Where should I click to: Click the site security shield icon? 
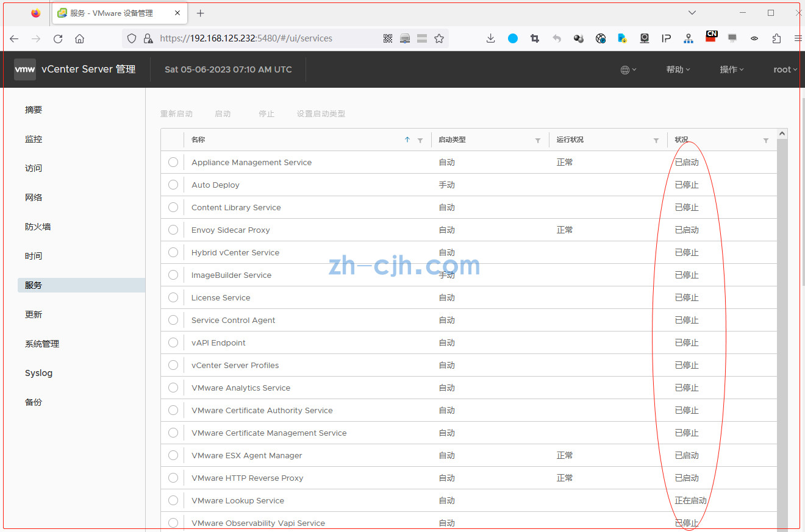click(x=132, y=38)
